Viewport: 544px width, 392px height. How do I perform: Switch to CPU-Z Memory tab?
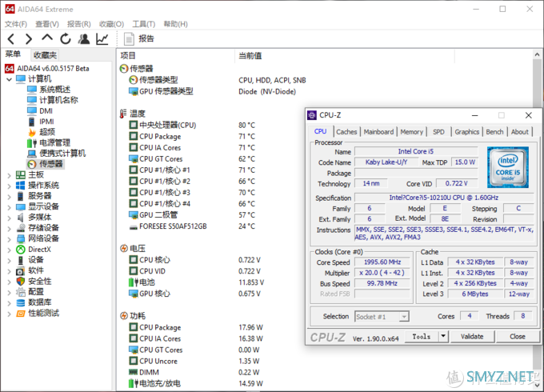tap(411, 132)
